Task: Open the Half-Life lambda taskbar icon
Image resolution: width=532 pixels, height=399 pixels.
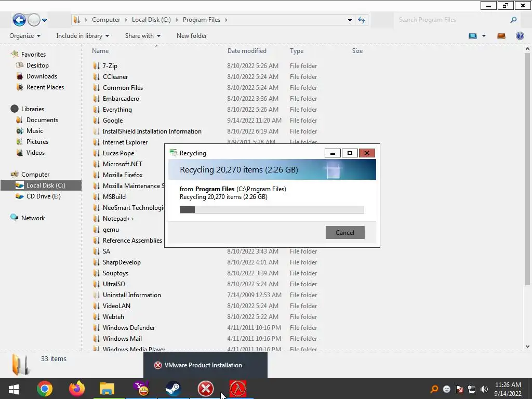Action: coord(238,389)
